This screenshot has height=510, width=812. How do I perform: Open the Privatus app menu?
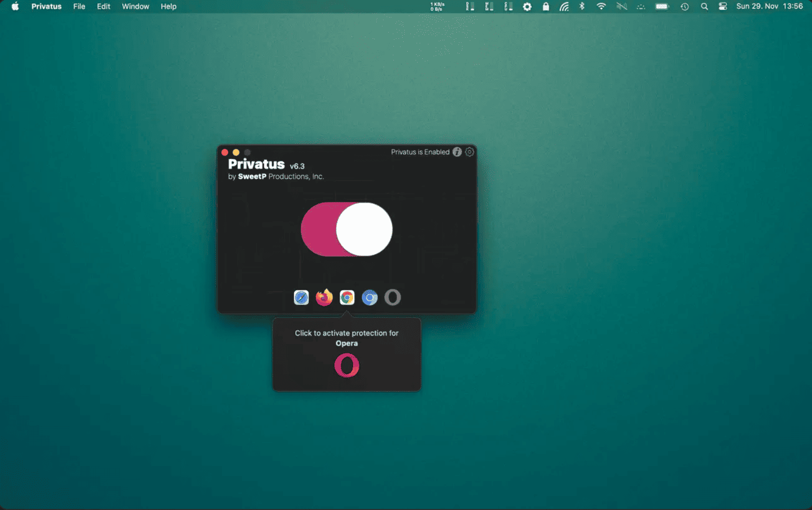pyautogui.click(x=46, y=6)
